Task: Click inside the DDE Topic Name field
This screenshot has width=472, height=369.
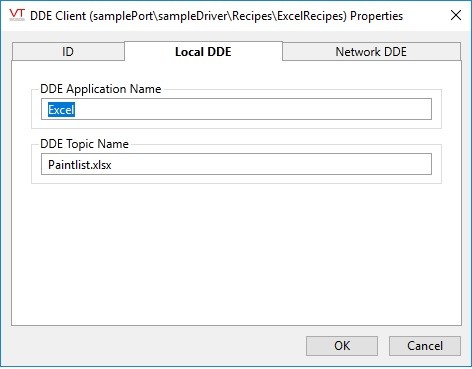Action: 236,164
